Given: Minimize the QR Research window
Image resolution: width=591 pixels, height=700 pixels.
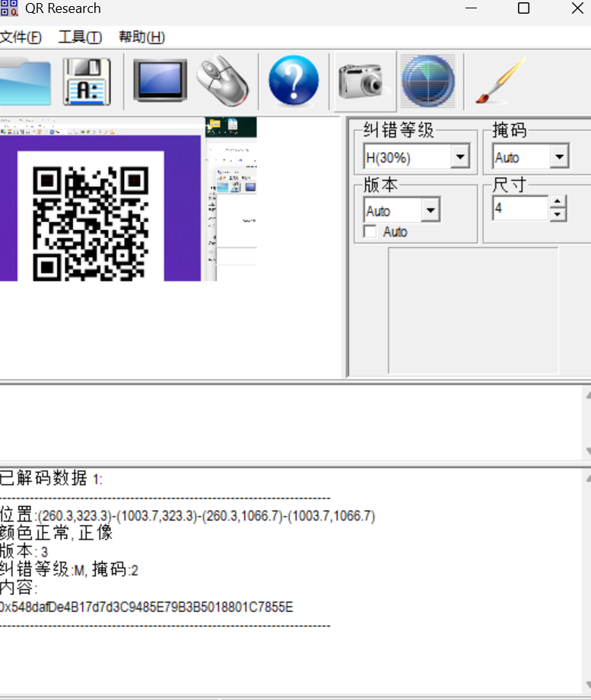Looking at the screenshot, I should coord(471,8).
